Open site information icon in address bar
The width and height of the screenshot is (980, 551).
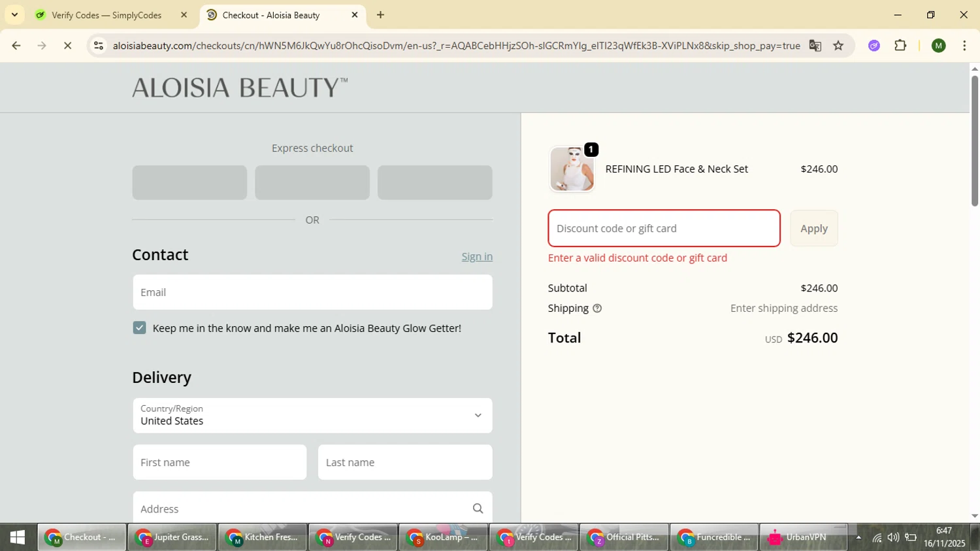point(99,46)
